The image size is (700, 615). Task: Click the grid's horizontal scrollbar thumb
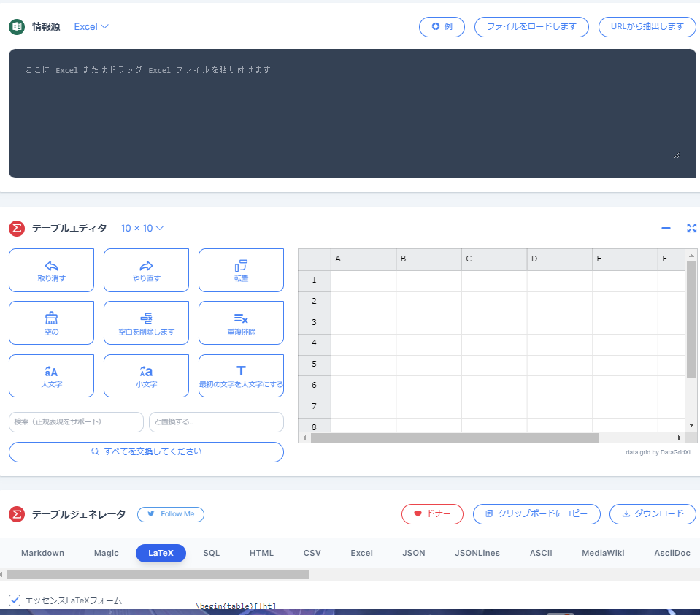click(x=455, y=438)
